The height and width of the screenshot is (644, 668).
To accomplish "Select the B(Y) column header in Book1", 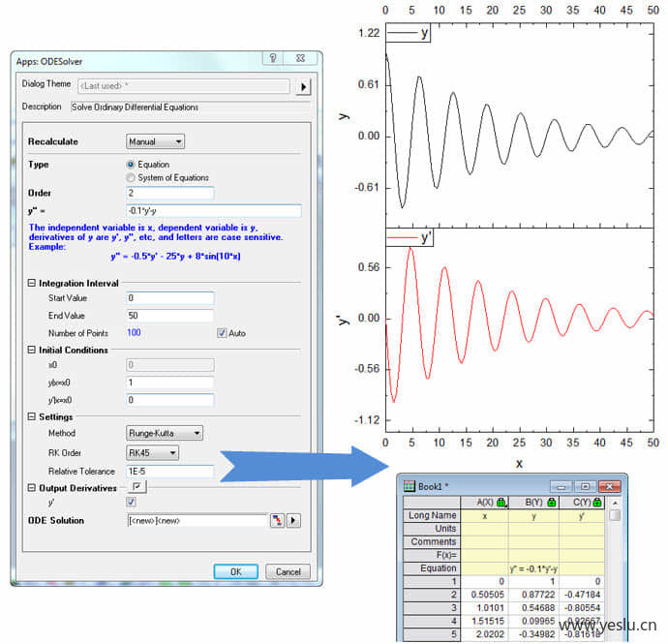I will tap(533, 503).
